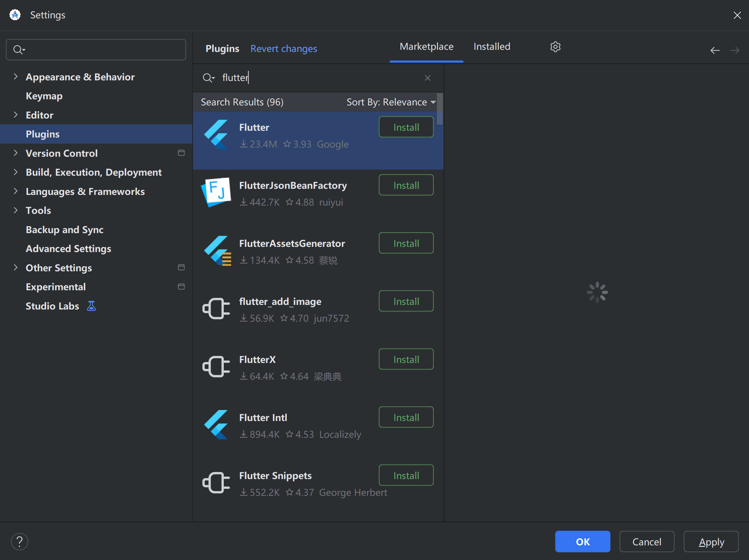Viewport: 749px width, 560px height.
Task: Open help with the question mark icon
Action: tap(19, 541)
